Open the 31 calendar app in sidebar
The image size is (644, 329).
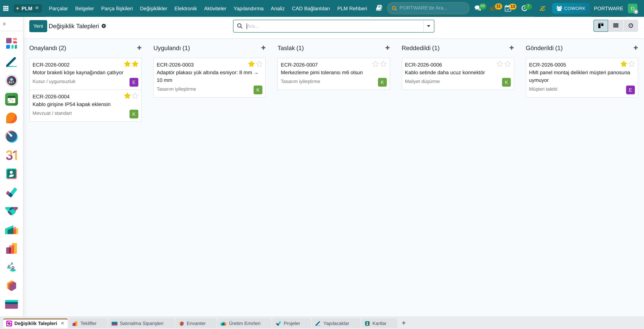pos(12,155)
